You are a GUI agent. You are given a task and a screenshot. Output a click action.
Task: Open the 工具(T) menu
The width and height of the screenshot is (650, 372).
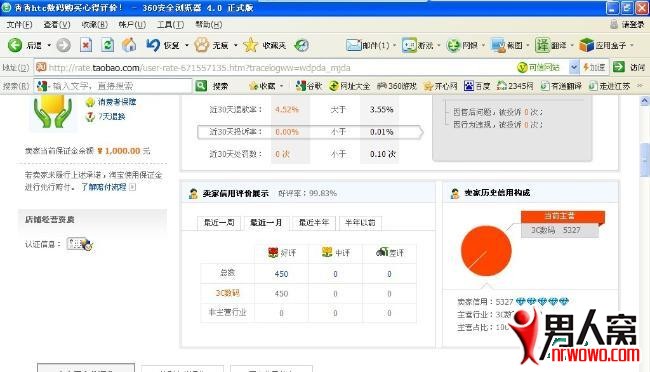(170, 24)
